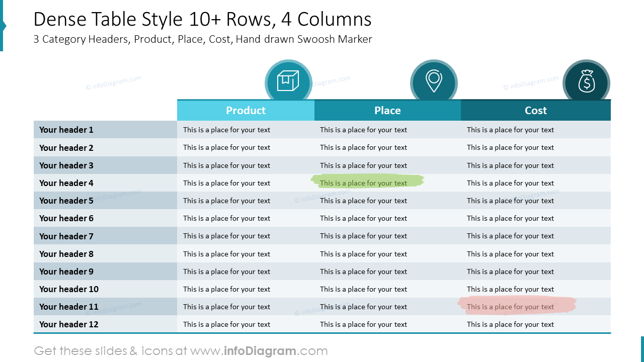
Task: Open the www.infoDiagram.com footer link
Action: pyautogui.click(x=259, y=351)
